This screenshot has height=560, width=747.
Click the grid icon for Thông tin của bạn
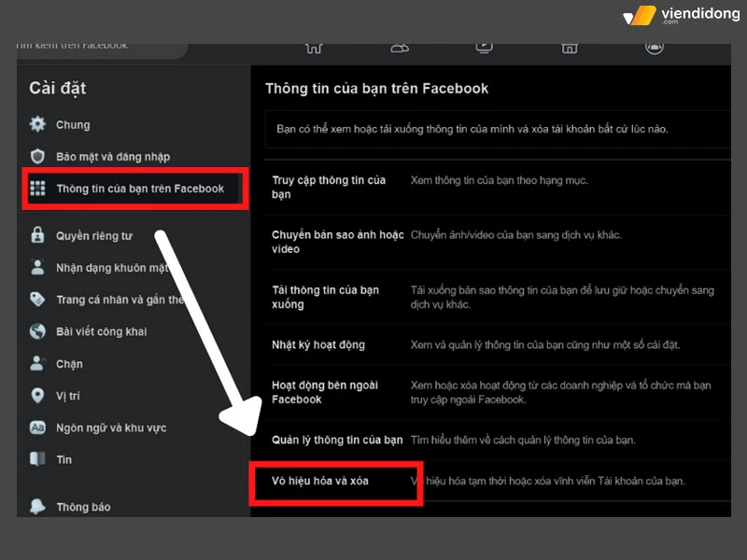[37, 189]
